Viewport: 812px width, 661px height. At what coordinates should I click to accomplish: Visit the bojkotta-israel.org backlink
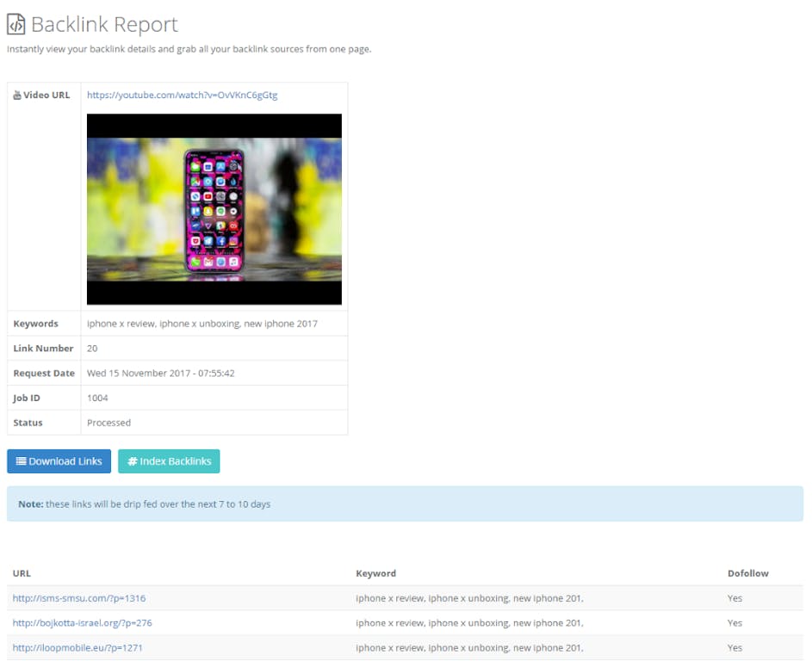[x=82, y=623]
